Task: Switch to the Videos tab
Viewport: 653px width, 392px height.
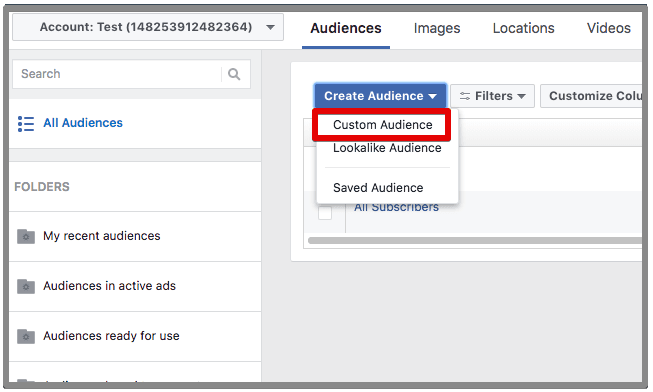Action: tap(608, 28)
